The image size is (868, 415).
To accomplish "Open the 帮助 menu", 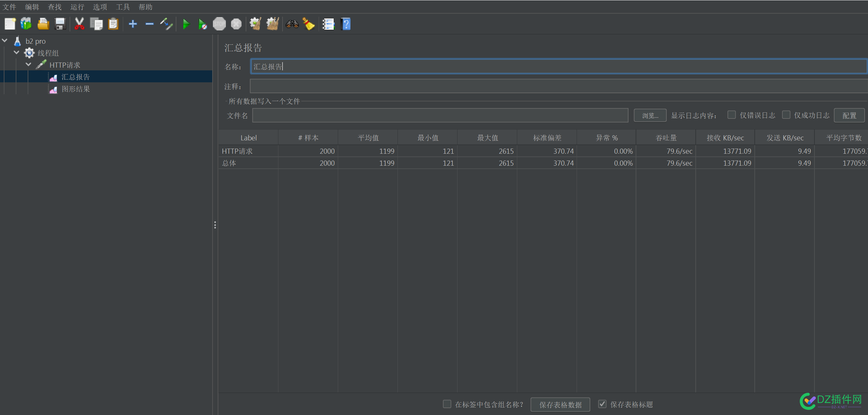I will [145, 7].
